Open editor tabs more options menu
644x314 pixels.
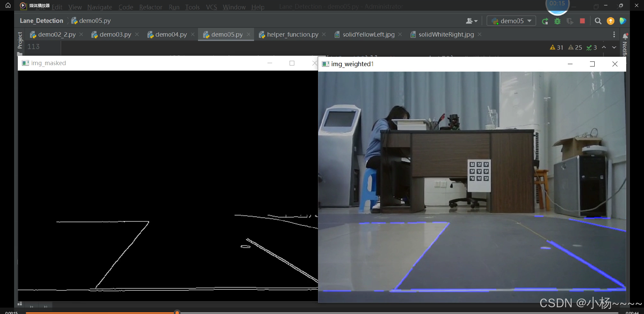point(614,35)
